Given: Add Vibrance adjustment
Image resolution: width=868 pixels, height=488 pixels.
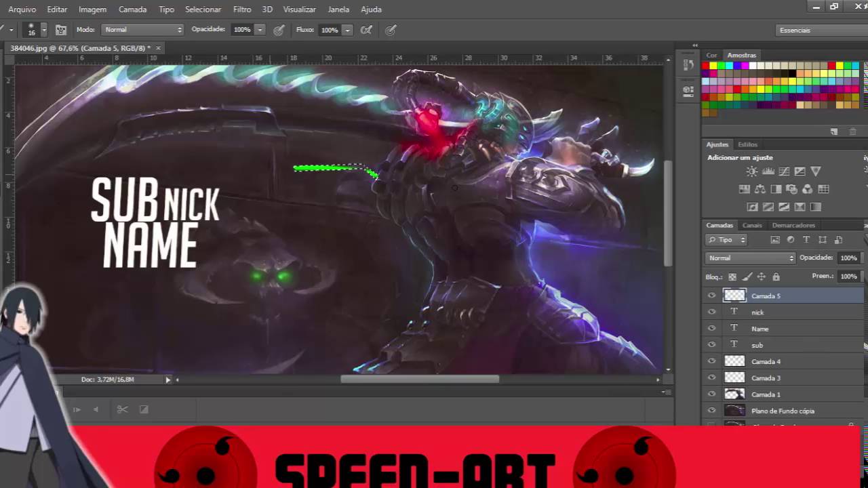Looking at the screenshot, I should 816,172.
